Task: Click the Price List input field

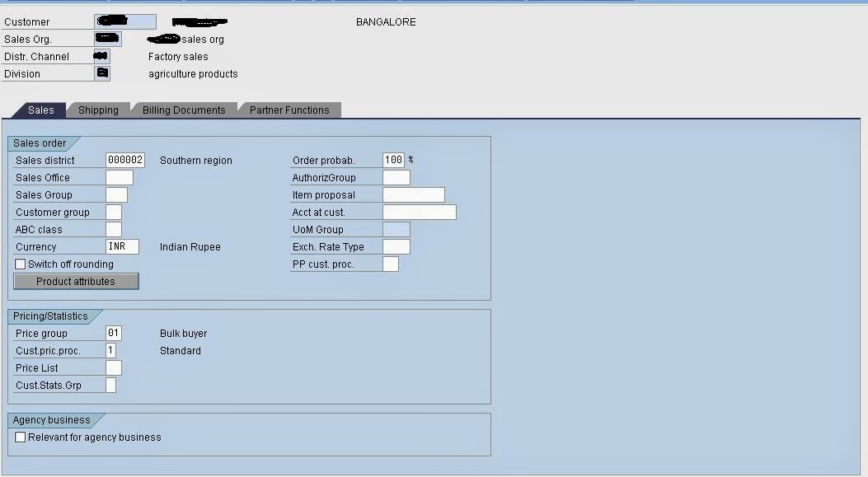Action: [x=115, y=367]
